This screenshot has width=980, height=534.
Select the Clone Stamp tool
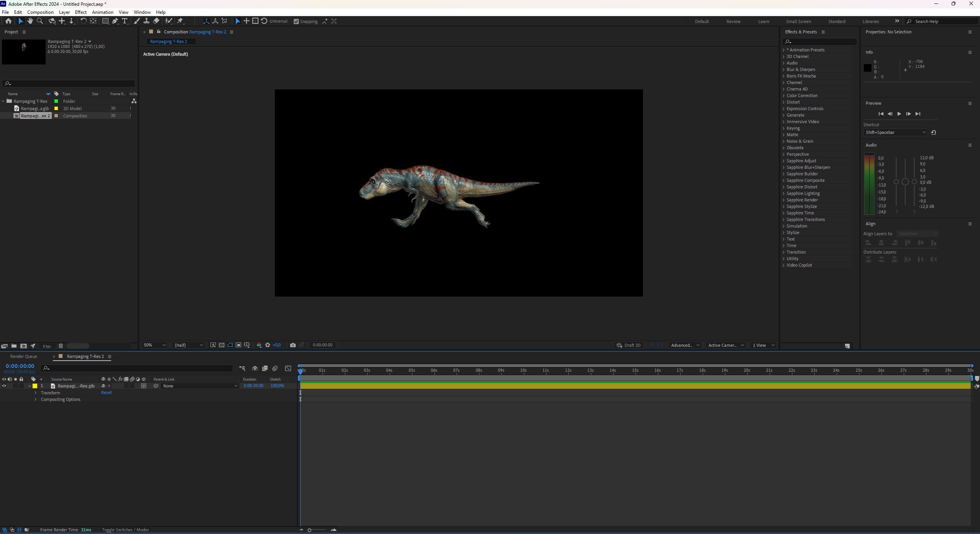click(147, 21)
